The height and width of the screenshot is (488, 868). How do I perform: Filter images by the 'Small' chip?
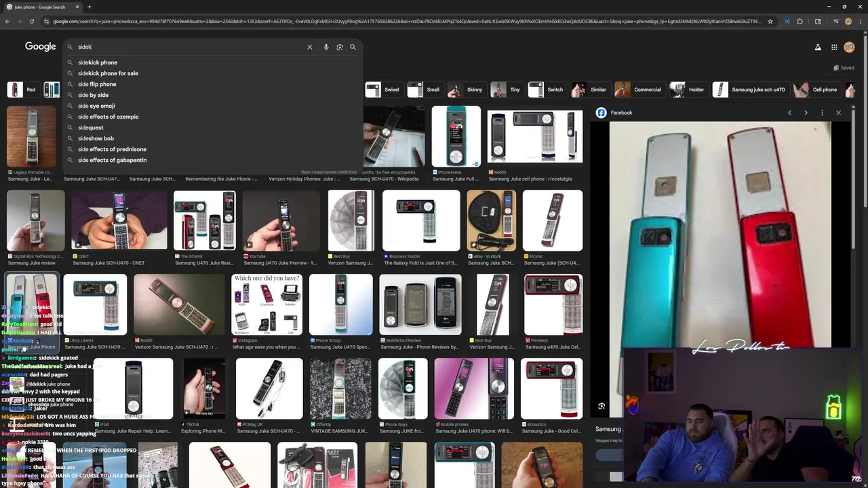pyautogui.click(x=425, y=89)
